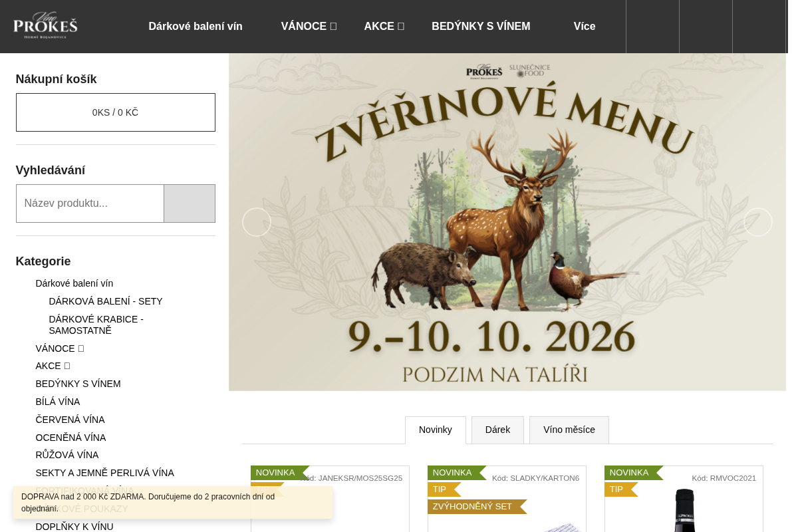Open product card with code RMVOC2021

coord(684,499)
